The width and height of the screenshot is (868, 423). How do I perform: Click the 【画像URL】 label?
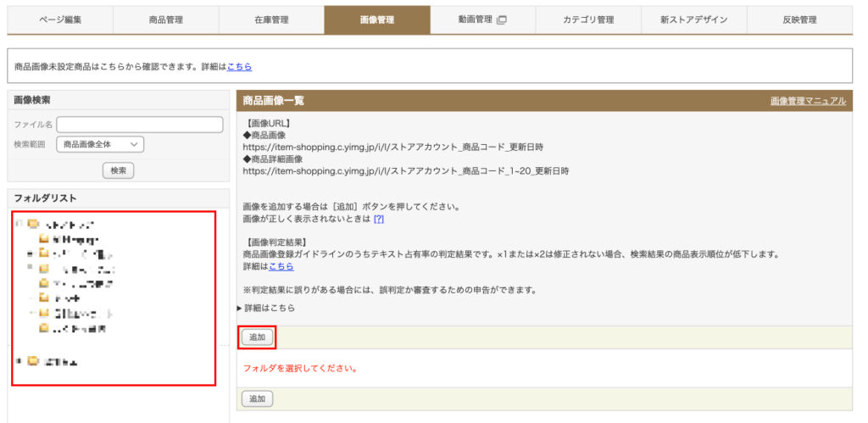[267, 123]
